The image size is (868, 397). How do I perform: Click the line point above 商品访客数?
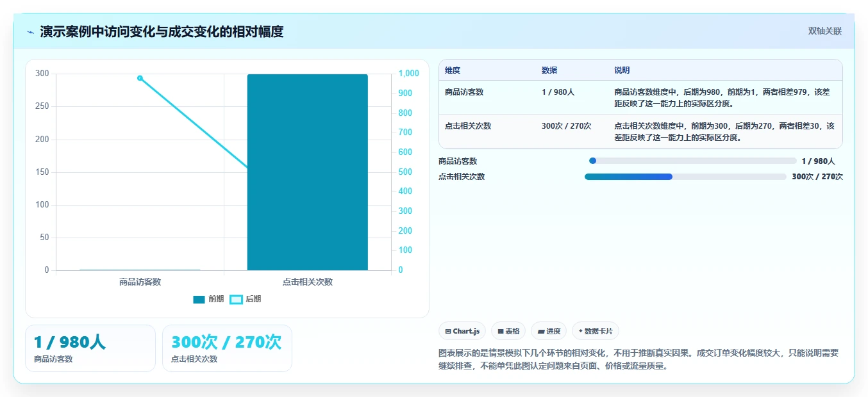coord(140,78)
